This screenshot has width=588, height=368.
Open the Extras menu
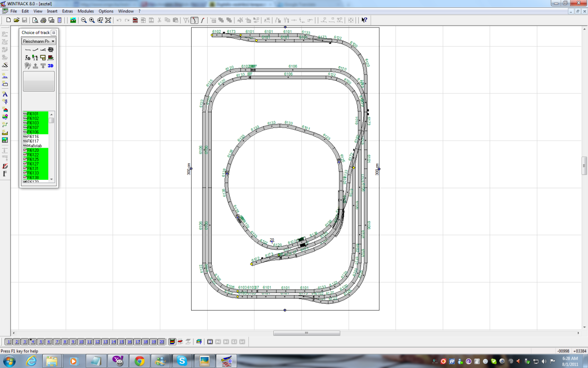coord(68,11)
